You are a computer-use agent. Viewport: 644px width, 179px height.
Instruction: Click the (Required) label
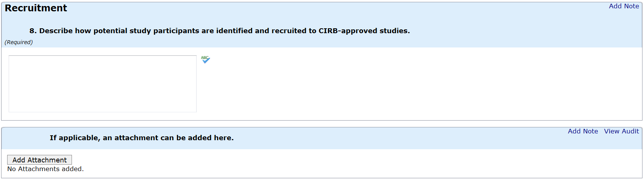(18, 42)
